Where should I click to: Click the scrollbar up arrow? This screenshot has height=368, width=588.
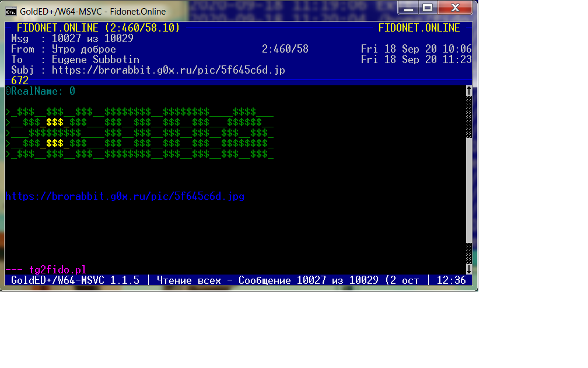tap(469, 91)
